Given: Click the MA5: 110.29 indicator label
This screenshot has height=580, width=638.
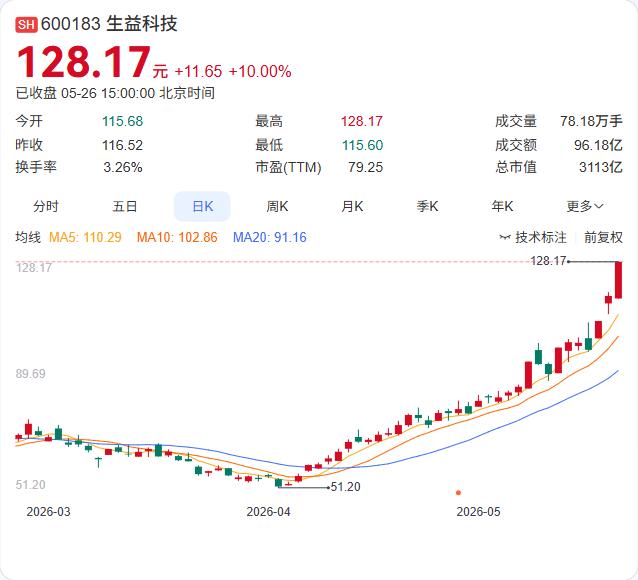Looking at the screenshot, I should (85, 237).
